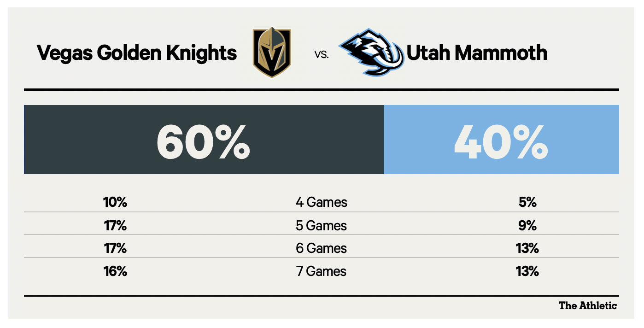Select the 5 Games row label
Image resolution: width=644 pixels, height=328 pixels.
(x=322, y=226)
